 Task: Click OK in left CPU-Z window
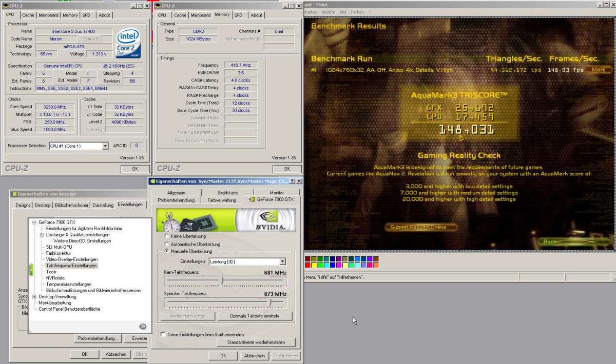(x=135, y=169)
